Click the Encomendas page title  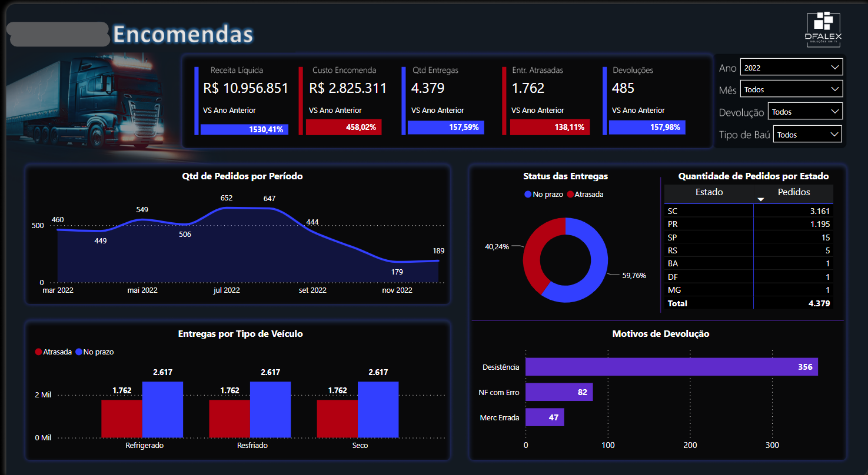click(x=183, y=34)
